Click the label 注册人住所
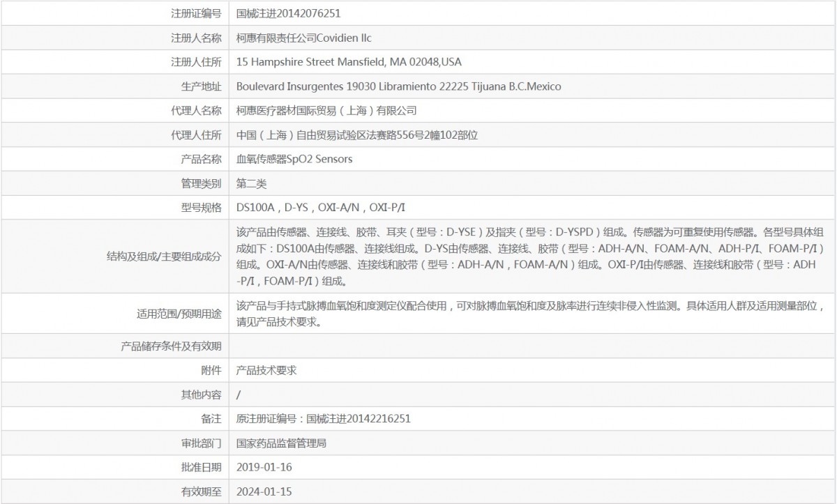Screen dimensions: 837x504 [x=196, y=62]
